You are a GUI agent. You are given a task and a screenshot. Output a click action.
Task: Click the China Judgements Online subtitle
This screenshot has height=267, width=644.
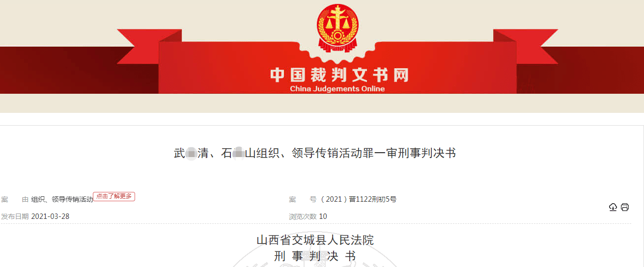[x=337, y=89]
